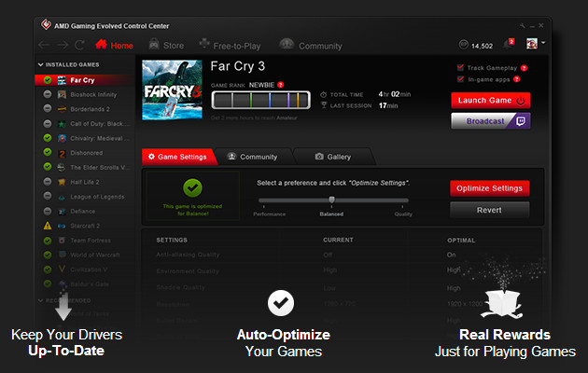Viewport: 588px width, 373px height.
Task: Select Half Life 2 in the list
Action: pos(85,182)
